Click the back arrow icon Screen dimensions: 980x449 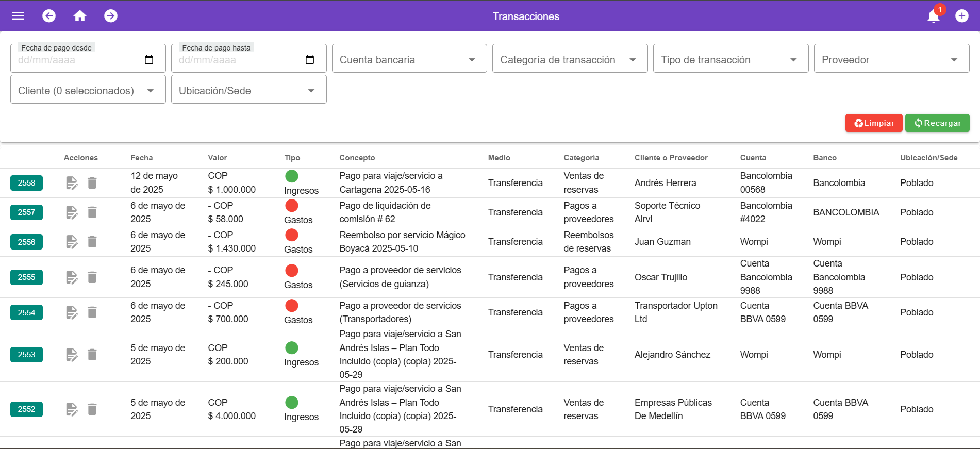[49, 16]
